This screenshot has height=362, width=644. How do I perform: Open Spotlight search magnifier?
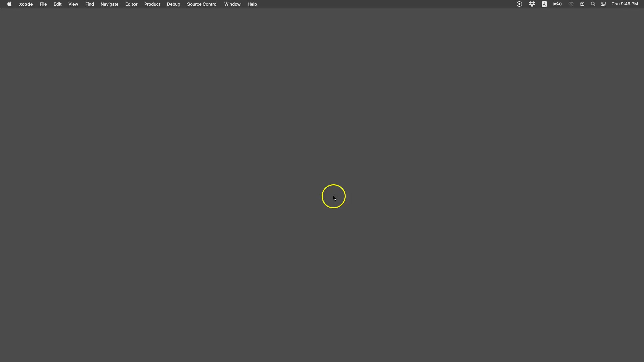pyautogui.click(x=593, y=4)
